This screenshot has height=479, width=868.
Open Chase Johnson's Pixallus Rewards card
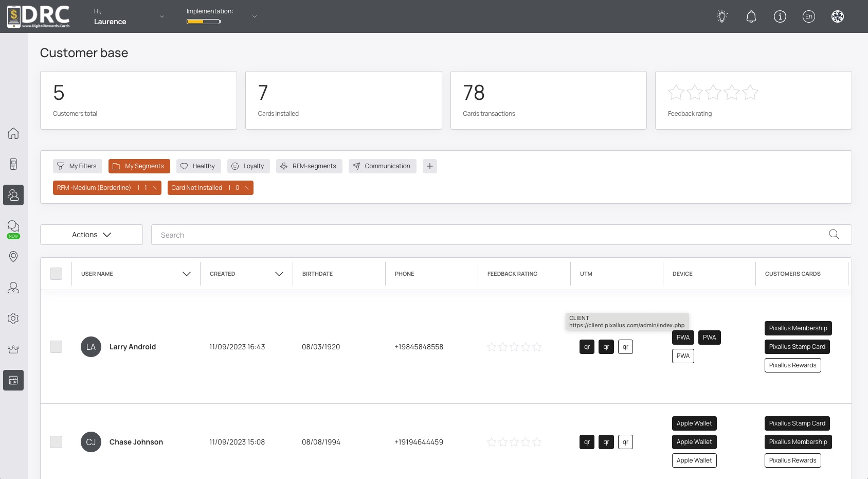(x=793, y=460)
